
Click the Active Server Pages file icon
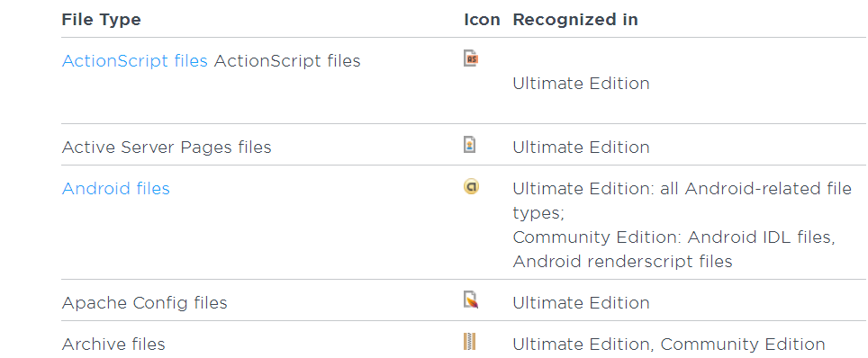(x=469, y=145)
